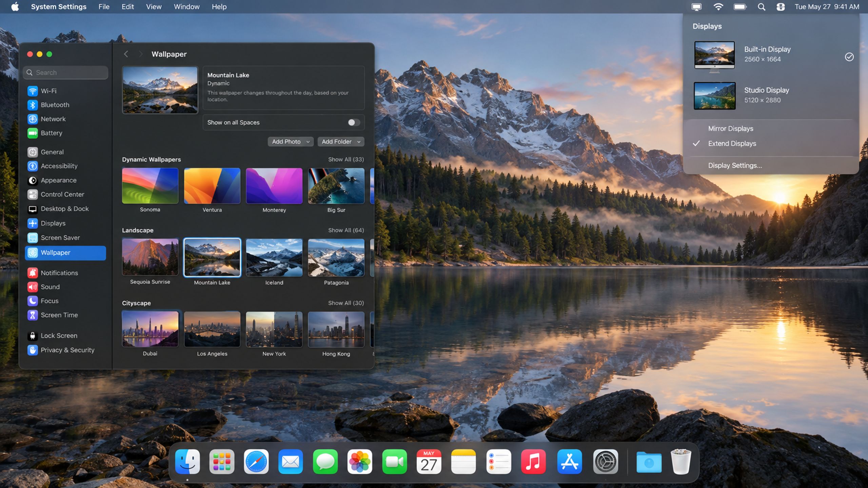Open the View menu
Viewport: 868px width, 488px height.
tap(154, 7)
